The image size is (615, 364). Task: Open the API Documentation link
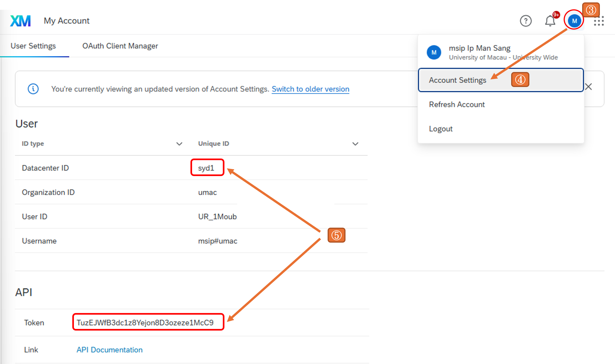(x=109, y=350)
